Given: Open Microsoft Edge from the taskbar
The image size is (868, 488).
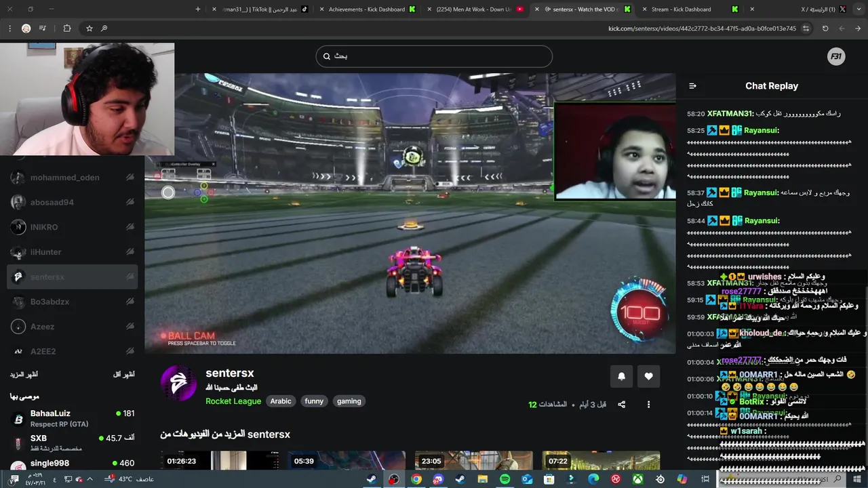Looking at the screenshot, I should (593, 479).
